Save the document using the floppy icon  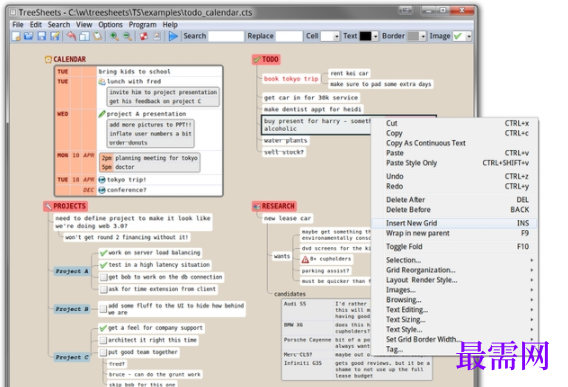point(42,36)
